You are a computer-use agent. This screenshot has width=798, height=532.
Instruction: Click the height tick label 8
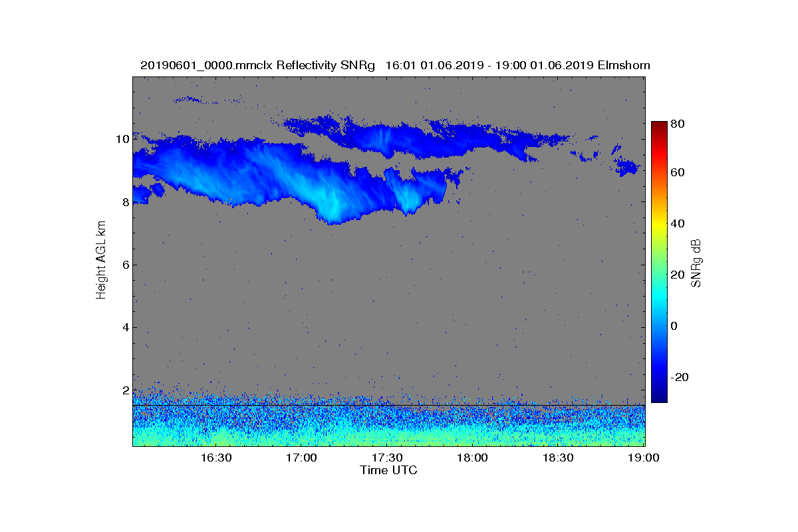point(124,202)
